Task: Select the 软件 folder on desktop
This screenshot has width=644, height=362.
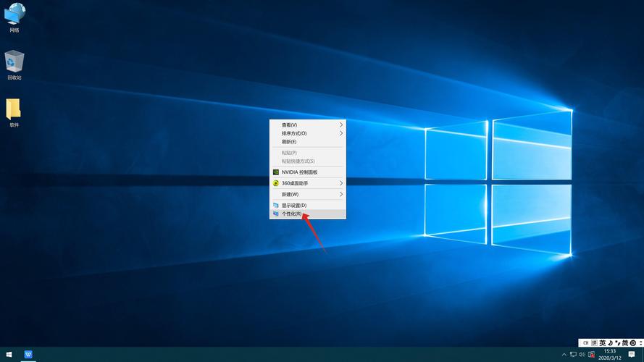Action: (x=14, y=111)
